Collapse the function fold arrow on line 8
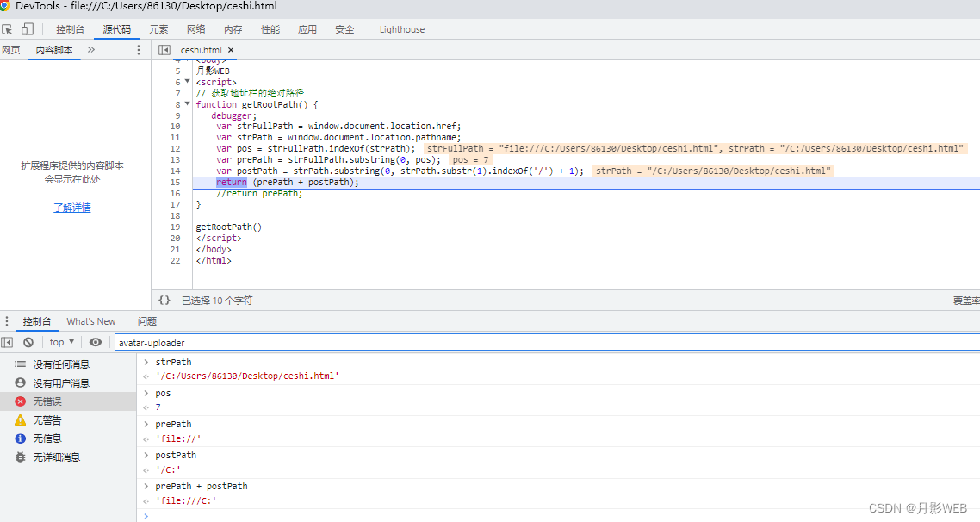The width and height of the screenshot is (980, 522). tap(187, 103)
